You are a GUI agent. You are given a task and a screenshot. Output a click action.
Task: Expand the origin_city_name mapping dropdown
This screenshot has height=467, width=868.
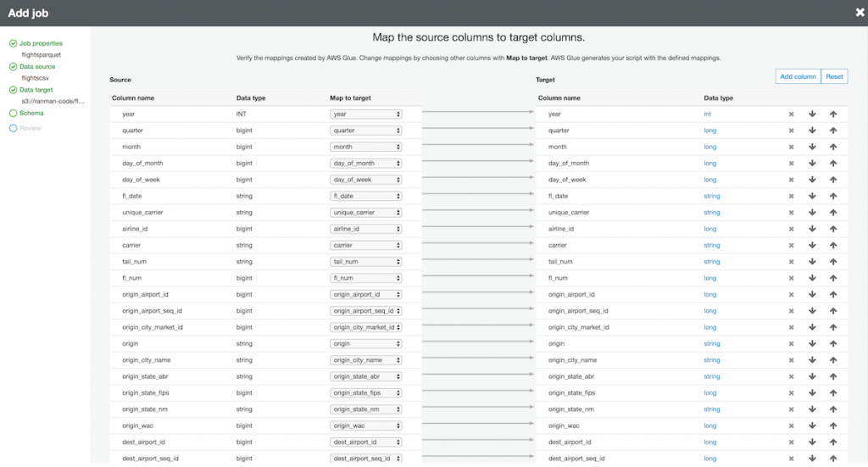pyautogui.click(x=365, y=360)
